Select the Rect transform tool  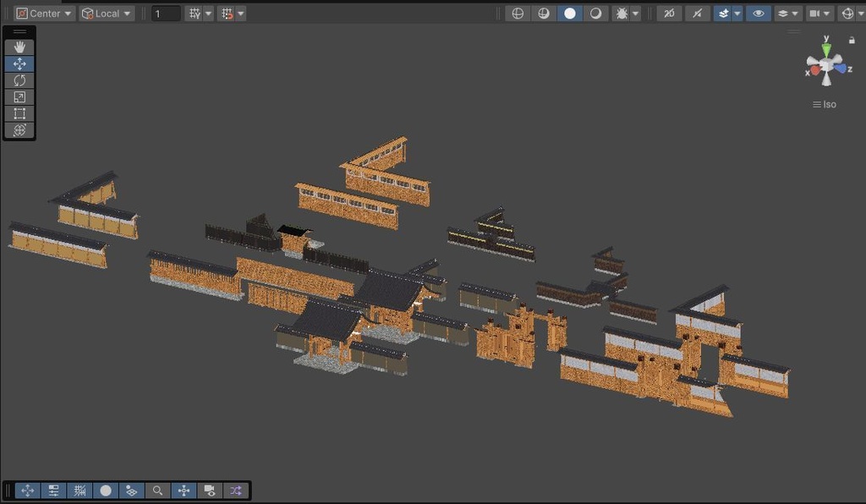point(19,113)
